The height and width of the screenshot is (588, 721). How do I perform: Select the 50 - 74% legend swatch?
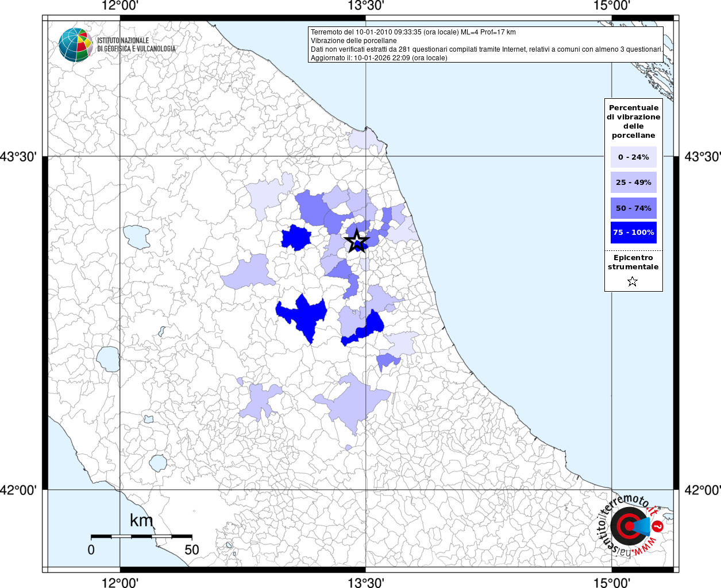[633, 208]
